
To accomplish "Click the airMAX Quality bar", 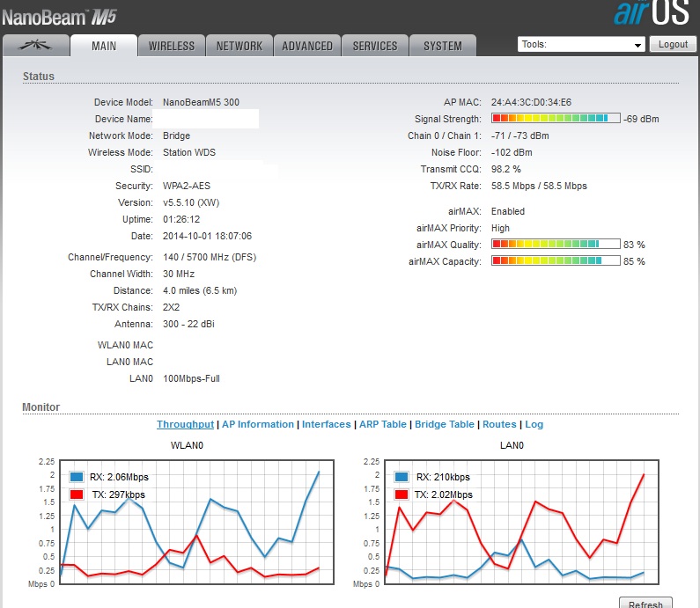I will 556,244.
